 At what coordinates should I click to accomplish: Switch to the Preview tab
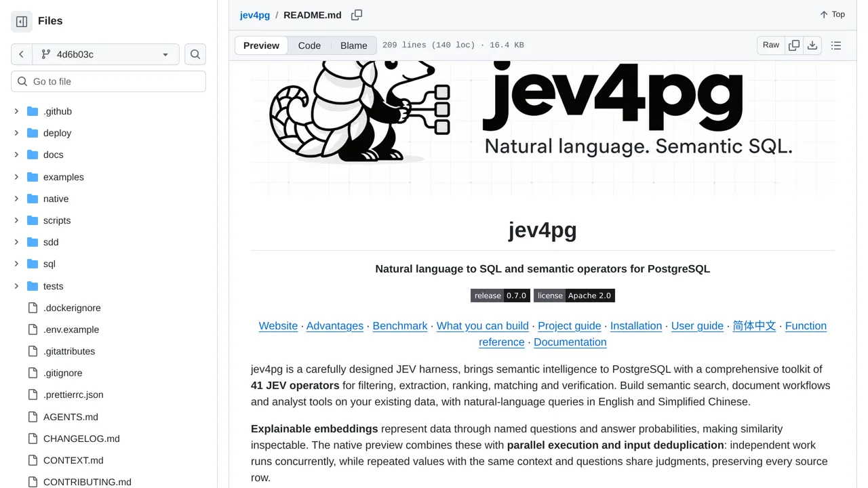(261, 45)
